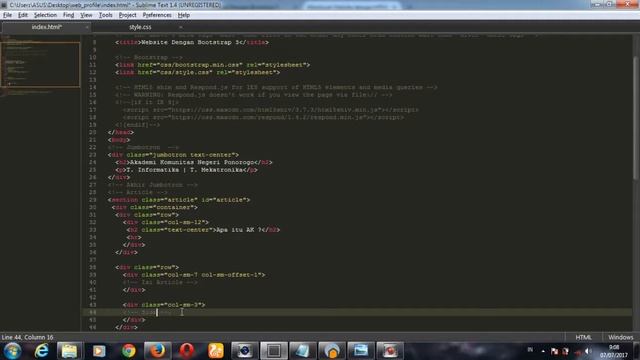Switch to Firefox in the taskbar

(x=157, y=351)
